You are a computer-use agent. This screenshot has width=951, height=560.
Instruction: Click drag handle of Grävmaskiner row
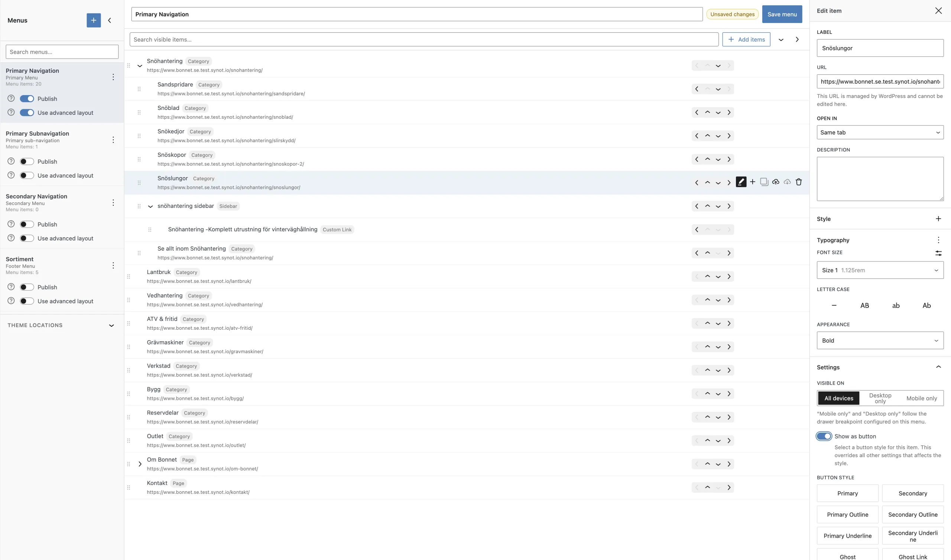coord(129,347)
